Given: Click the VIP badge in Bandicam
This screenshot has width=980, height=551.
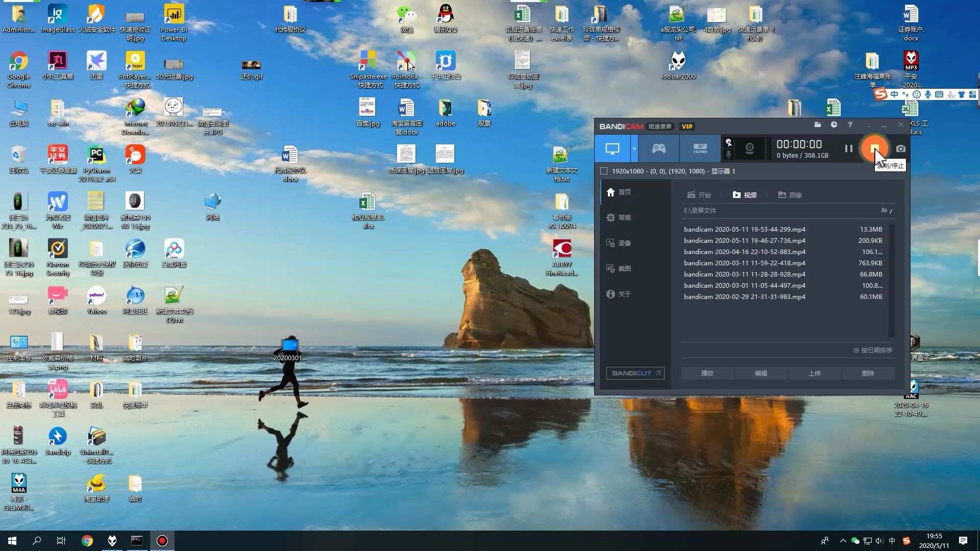Looking at the screenshot, I should 687,127.
